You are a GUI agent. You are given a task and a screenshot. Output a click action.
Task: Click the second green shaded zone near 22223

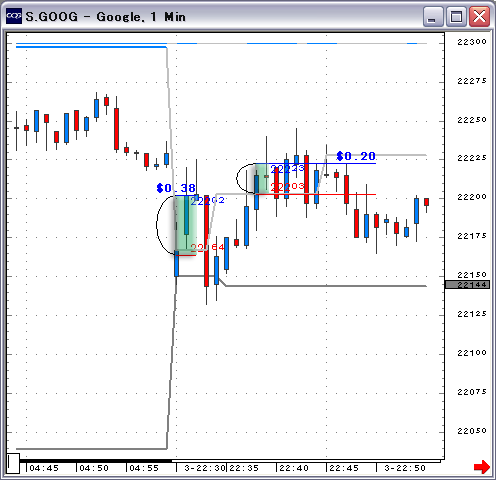click(262, 178)
